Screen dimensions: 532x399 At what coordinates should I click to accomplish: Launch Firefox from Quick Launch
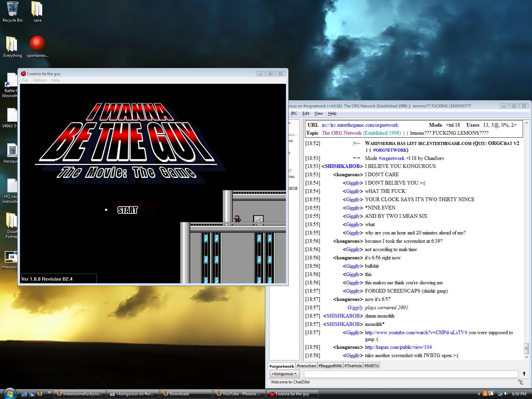(40, 394)
